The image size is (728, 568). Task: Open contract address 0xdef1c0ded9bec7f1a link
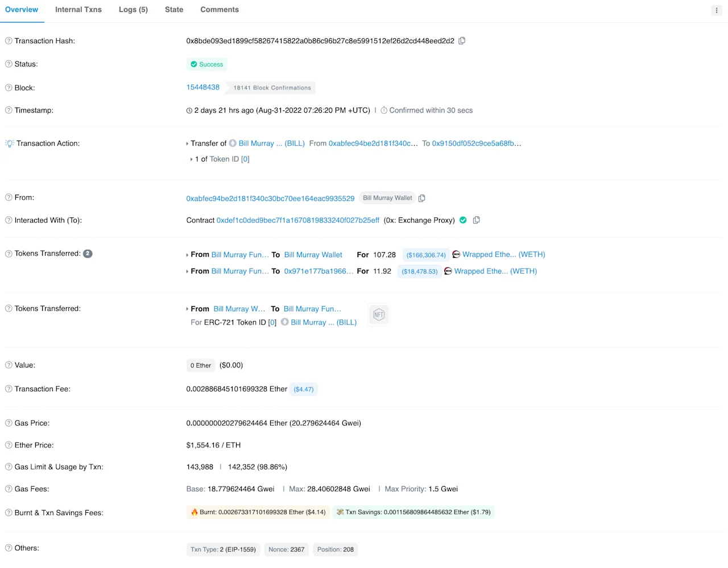tap(298, 220)
